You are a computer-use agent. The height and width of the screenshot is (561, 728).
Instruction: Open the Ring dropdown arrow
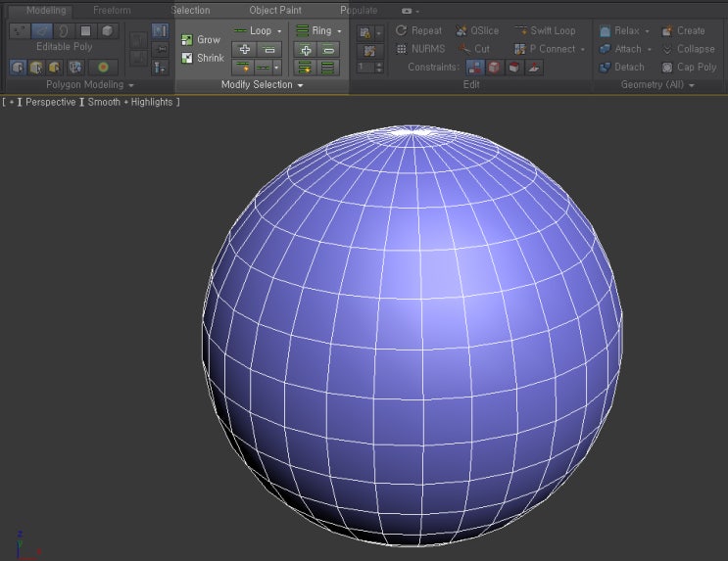pos(339,31)
